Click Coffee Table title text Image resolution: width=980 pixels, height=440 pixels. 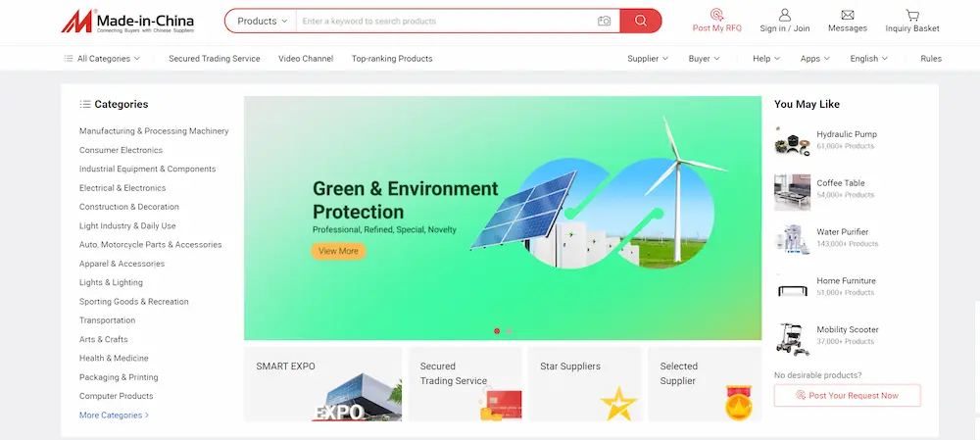click(x=841, y=183)
